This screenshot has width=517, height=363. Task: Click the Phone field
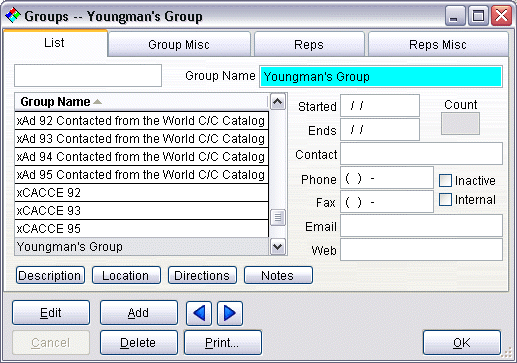387,178
